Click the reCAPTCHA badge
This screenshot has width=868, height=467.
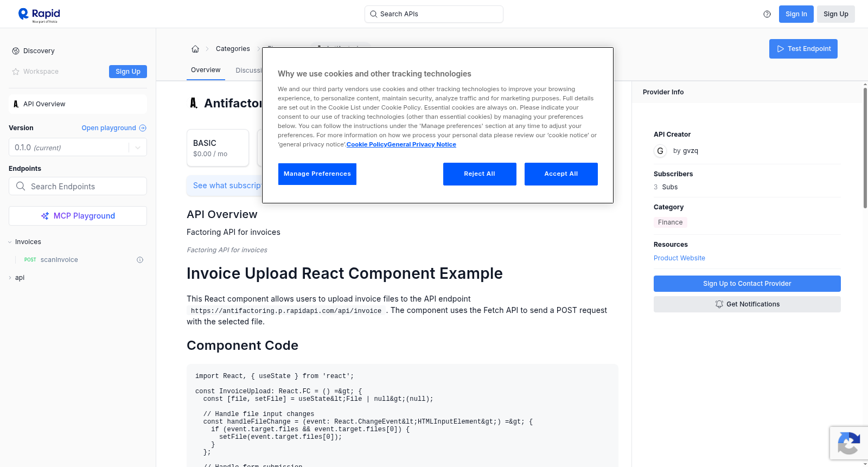point(848,443)
